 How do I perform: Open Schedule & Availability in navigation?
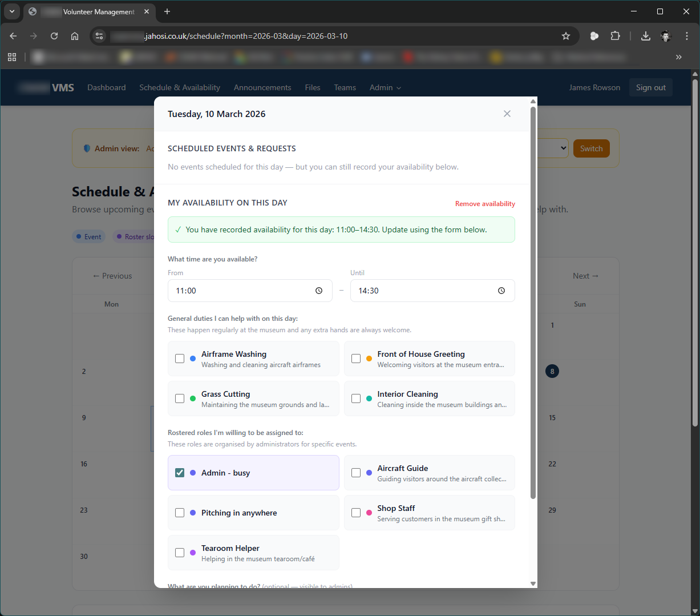(x=180, y=87)
